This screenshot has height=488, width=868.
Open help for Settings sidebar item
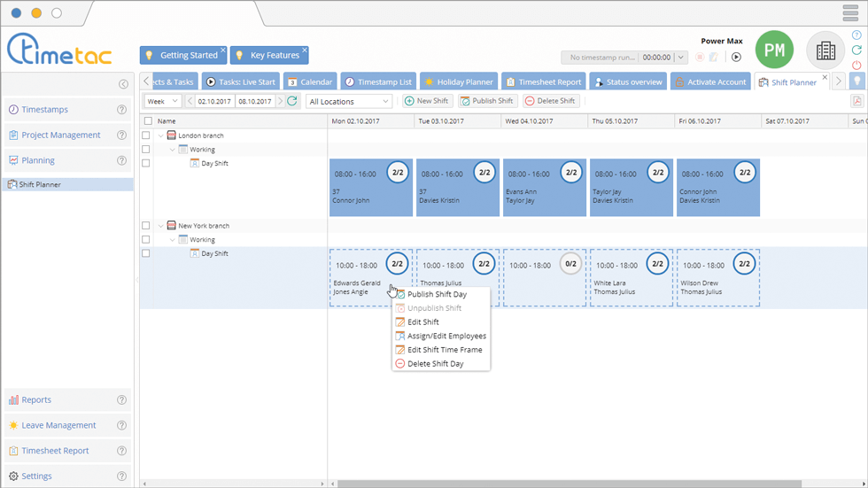pos(122,476)
